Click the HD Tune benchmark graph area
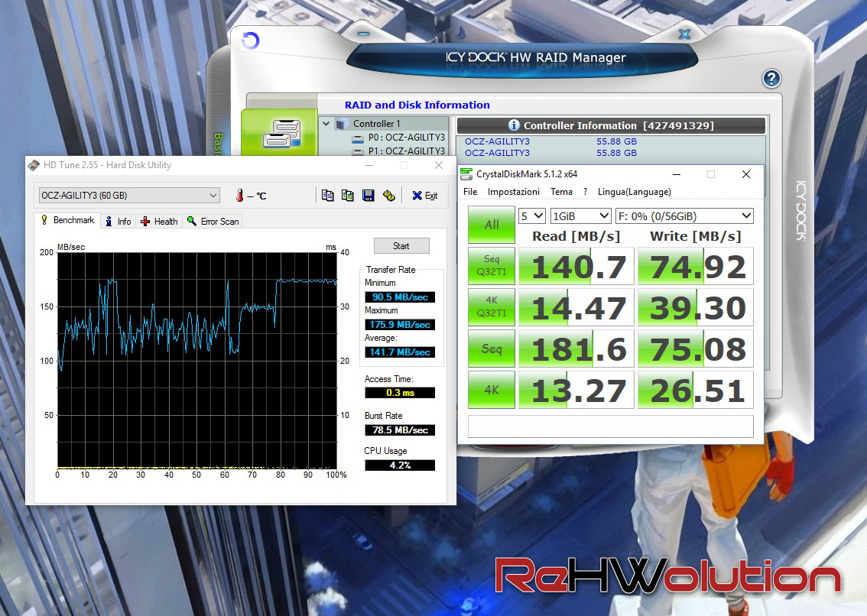The image size is (867, 616). [x=197, y=361]
